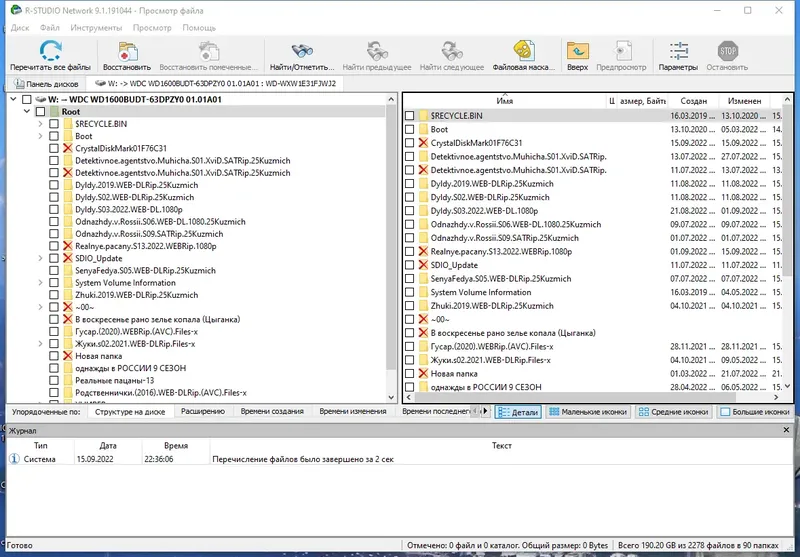Check Dyldy.2019.WEB-DLRip.25Kuzmich checkbox in tree
Screen dimensions: 800x557
point(54,185)
